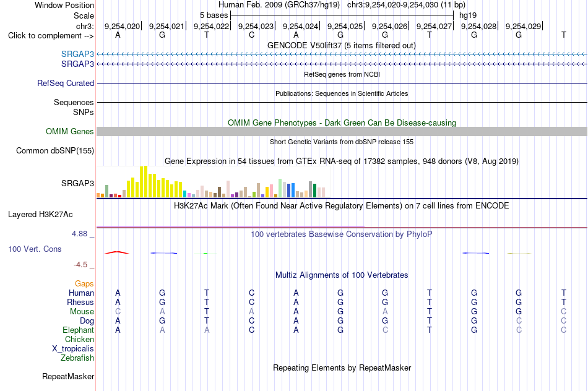Click the '100 Vert. Cons' track label

(x=35, y=249)
